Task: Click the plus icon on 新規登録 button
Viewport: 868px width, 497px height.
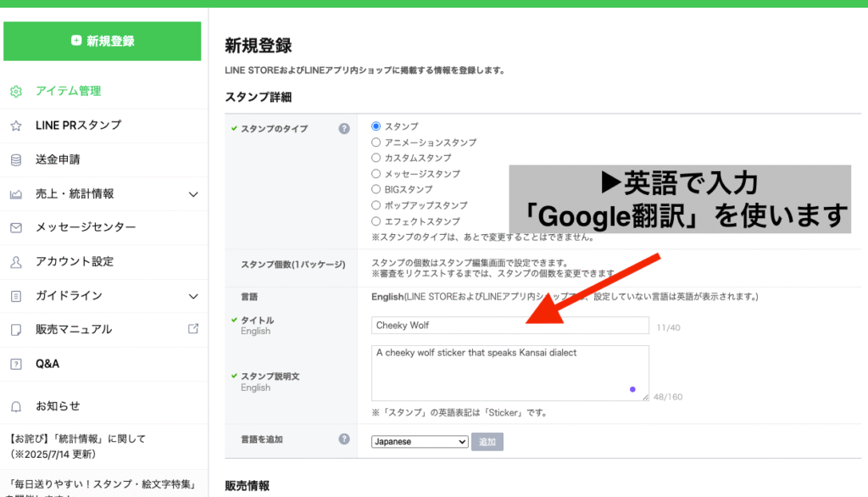Action: 76,41
